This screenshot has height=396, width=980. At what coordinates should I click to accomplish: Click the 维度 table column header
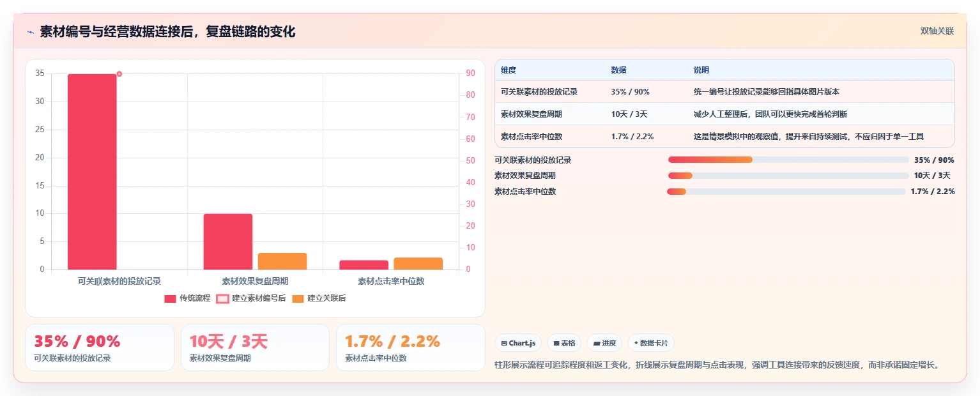point(509,70)
